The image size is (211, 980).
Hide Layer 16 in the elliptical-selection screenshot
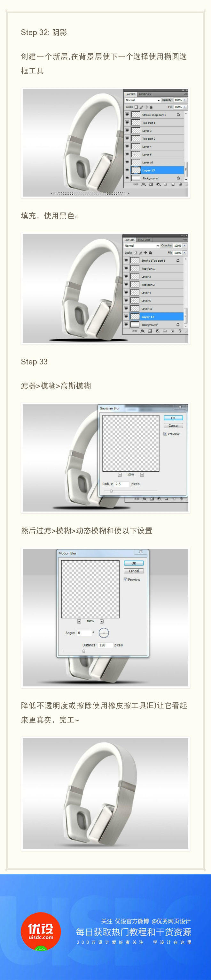point(127,162)
